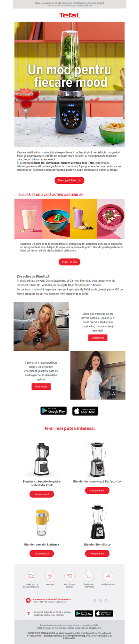139x644 pixels.
Task: Click the Descoperă Blend Up button
Action: (x=69, y=180)
